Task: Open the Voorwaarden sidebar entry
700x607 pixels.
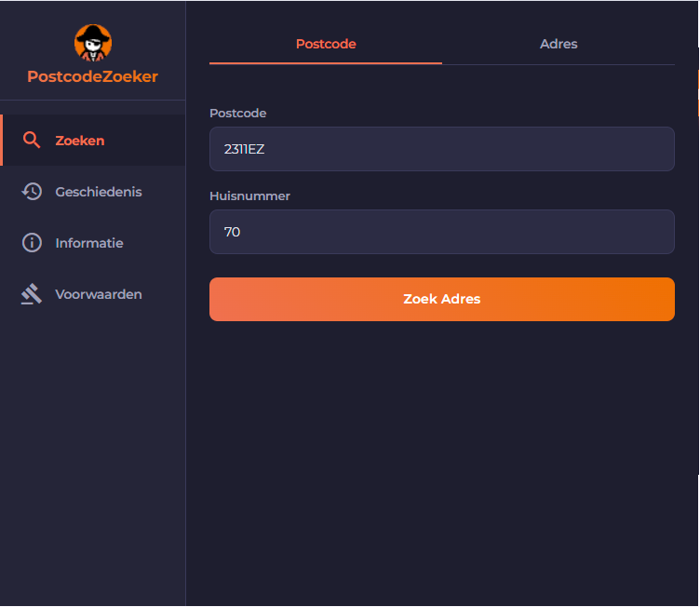Action: (98, 294)
